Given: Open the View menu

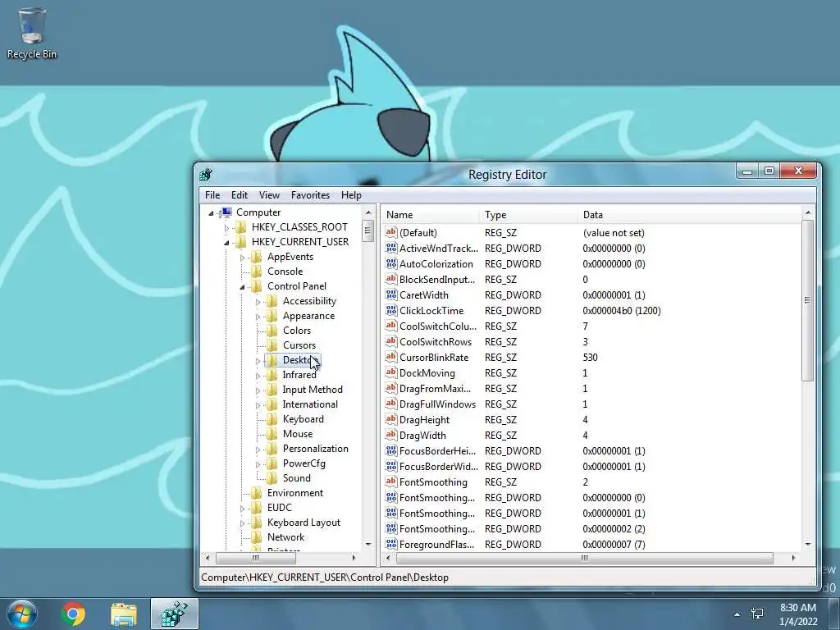Looking at the screenshot, I should [x=269, y=195].
